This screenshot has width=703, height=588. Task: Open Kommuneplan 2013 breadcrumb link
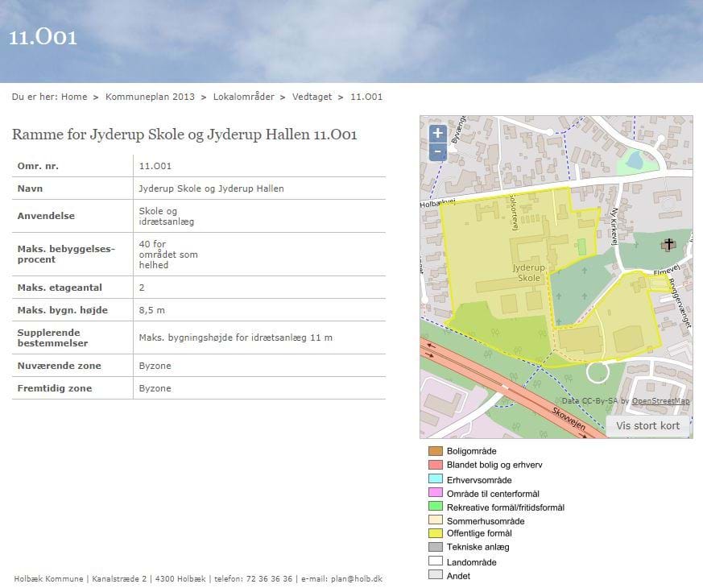tap(150, 97)
